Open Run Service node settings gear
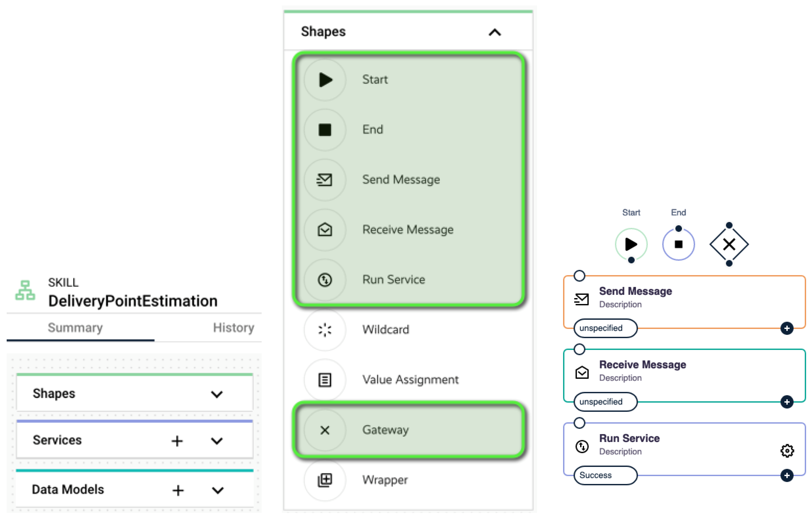The width and height of the screenshot is (812, 520). tap(787, 450)
